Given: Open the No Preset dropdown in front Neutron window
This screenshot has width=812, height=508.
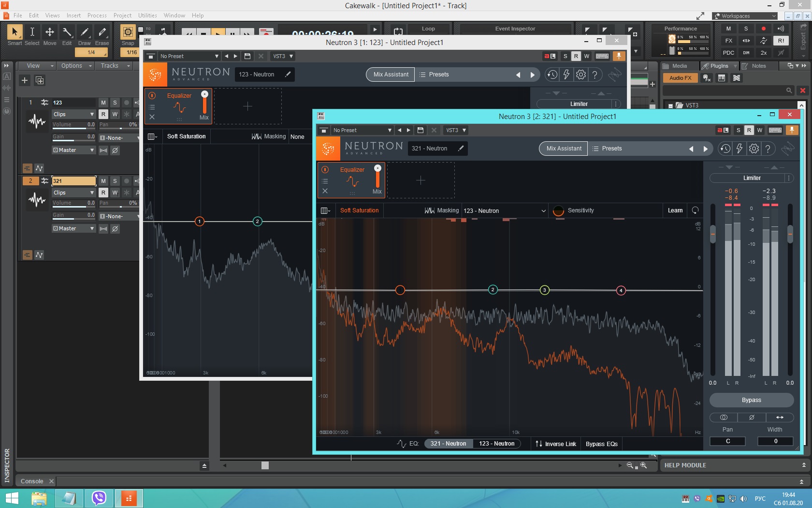Looking at the screenshot, I should (362, 130).
